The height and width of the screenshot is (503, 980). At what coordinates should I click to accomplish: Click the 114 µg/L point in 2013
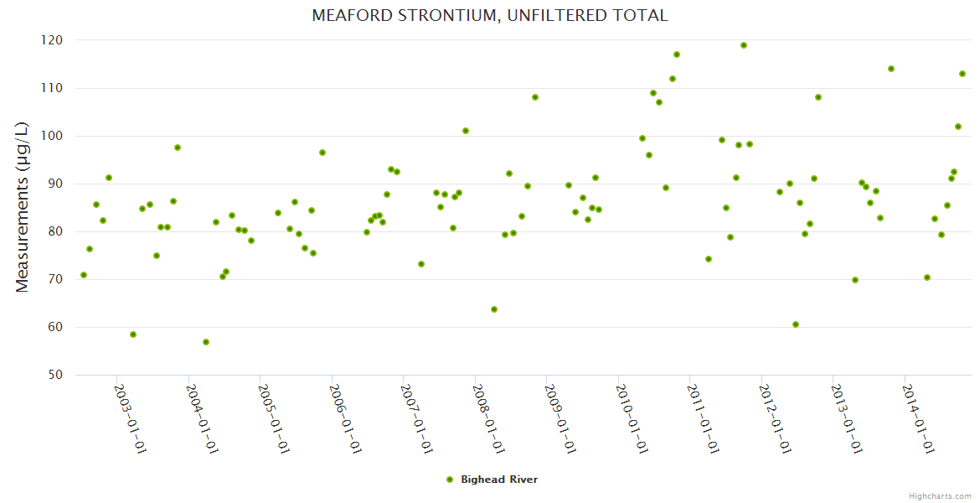pyautogui.click(x=891, y=69)
